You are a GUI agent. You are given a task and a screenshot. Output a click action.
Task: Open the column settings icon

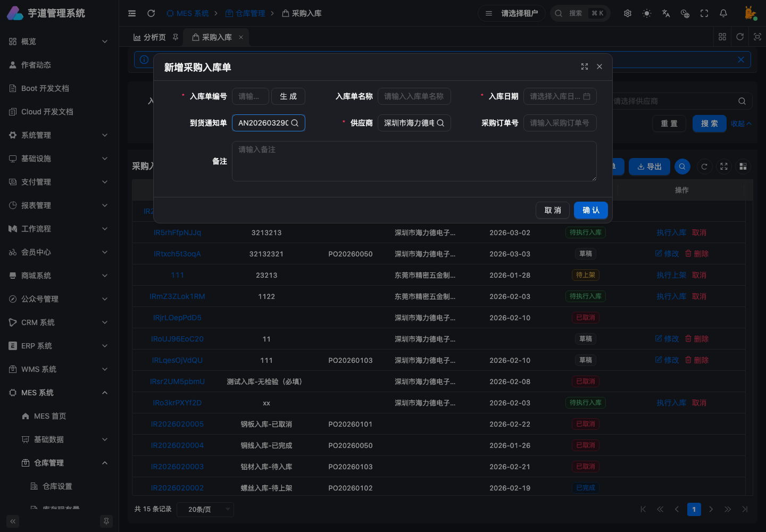743,167
